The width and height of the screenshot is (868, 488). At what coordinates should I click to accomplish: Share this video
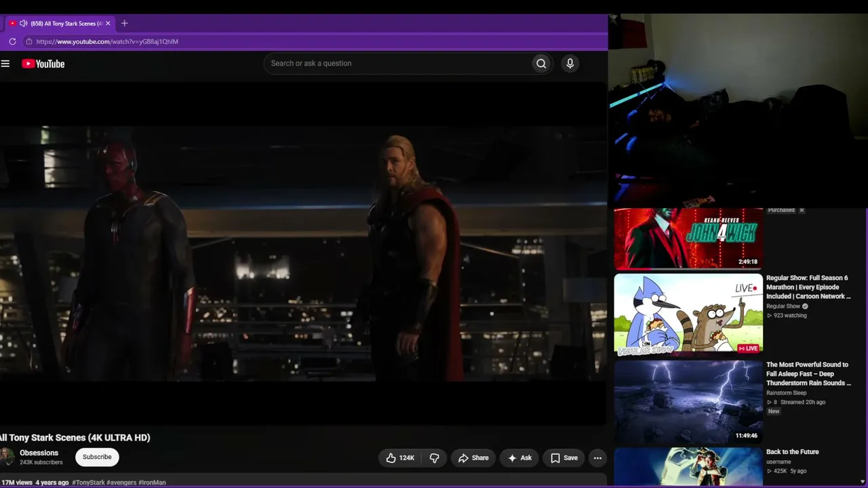(473, 458)
